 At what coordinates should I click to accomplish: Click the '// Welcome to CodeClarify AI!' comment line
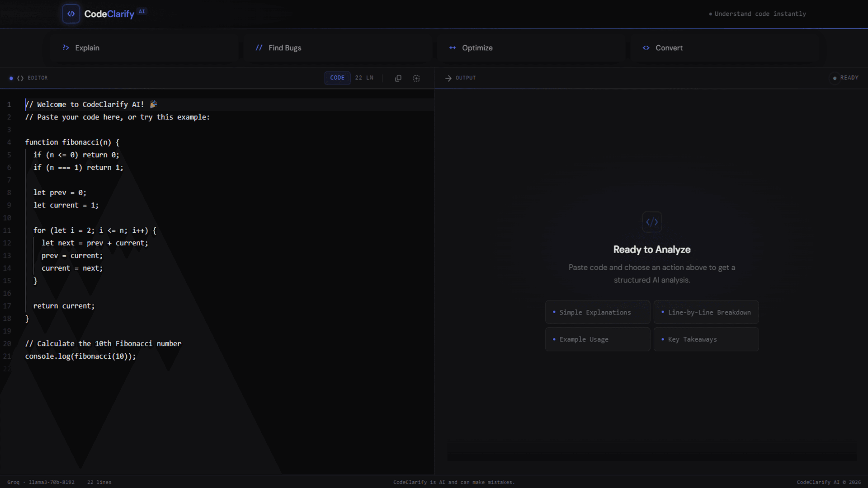91,104
